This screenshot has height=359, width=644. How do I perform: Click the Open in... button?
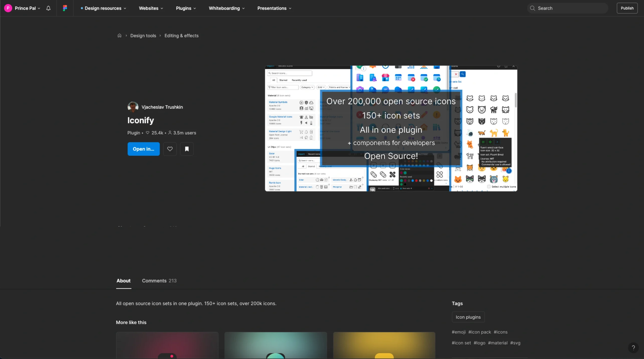click(143, 149)
